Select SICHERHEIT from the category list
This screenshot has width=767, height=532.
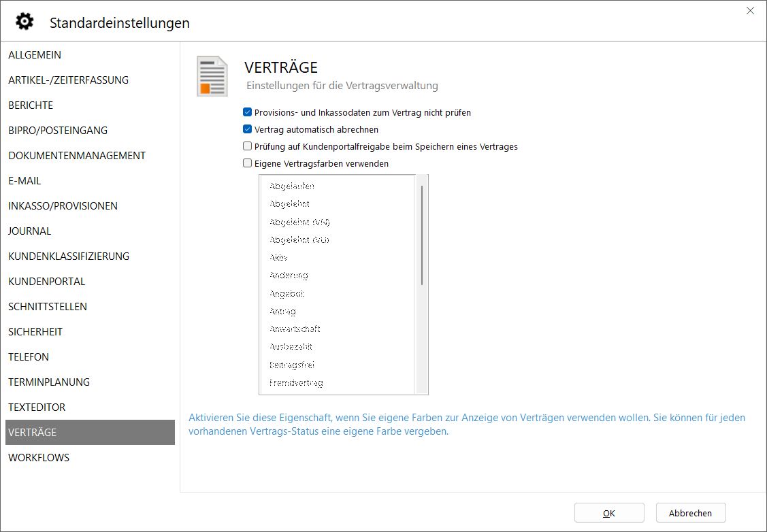coord(35,332)
